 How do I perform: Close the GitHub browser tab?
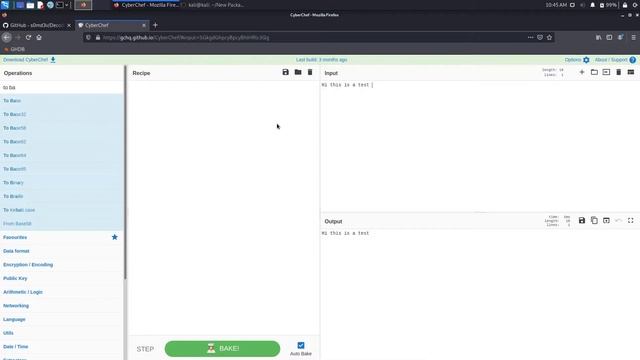(x=69, y=25)
